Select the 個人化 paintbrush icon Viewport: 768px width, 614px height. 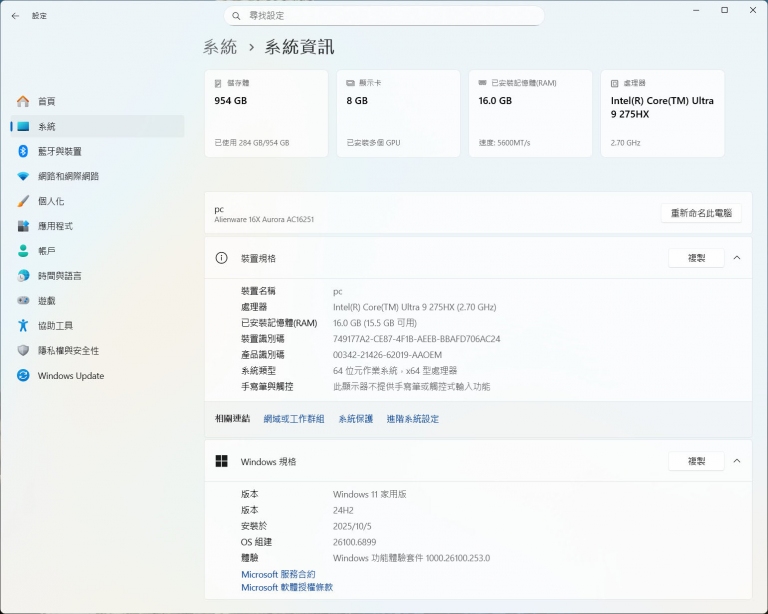[x=23, y=201]
